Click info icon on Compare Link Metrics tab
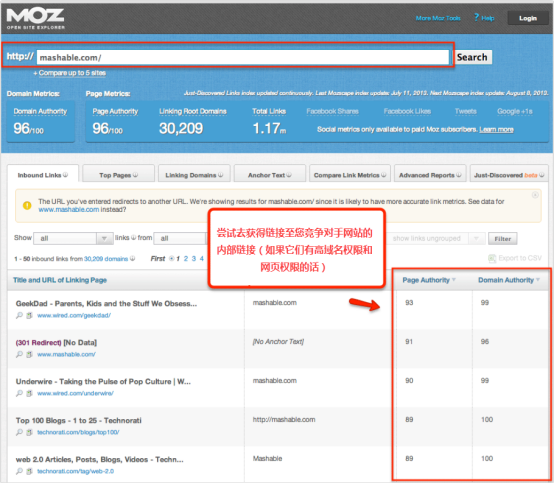This screenshot has width=554, height=483. 383,175
